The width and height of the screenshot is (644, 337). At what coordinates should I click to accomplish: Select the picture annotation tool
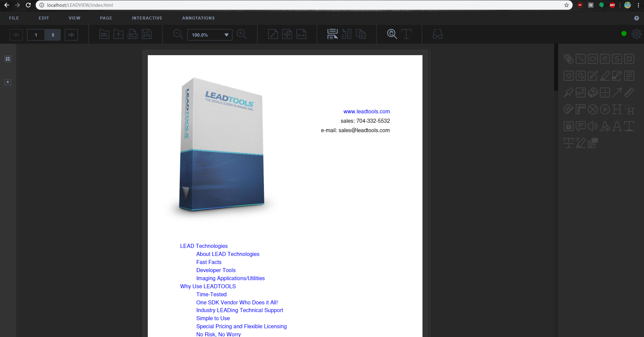[x=581, y=92]
